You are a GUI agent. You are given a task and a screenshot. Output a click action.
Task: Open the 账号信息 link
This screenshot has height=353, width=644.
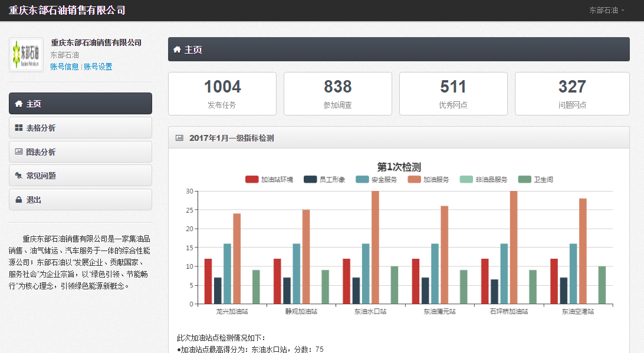[64, 67]
